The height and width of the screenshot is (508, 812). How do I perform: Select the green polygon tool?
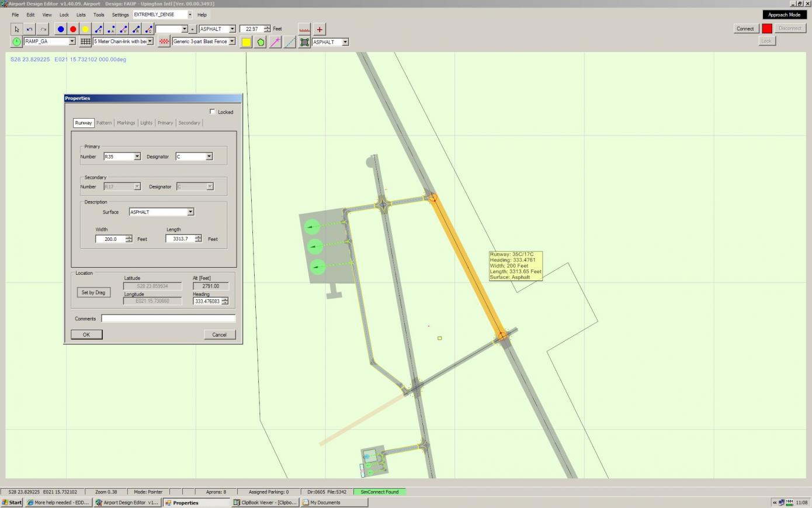pos(261,42)
